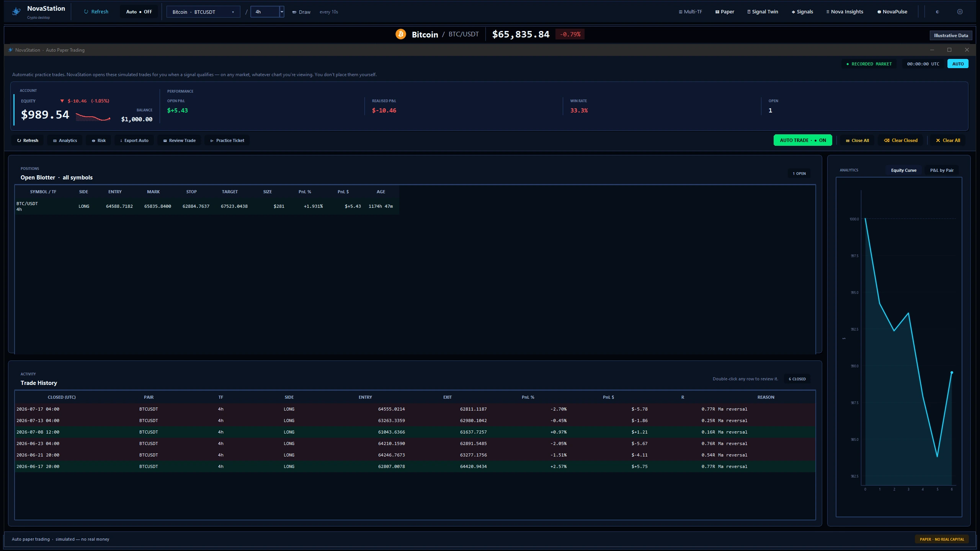Click the NovaStation star logo icon
The width and height of the screenshot is (980, 551).
(16, 11)
